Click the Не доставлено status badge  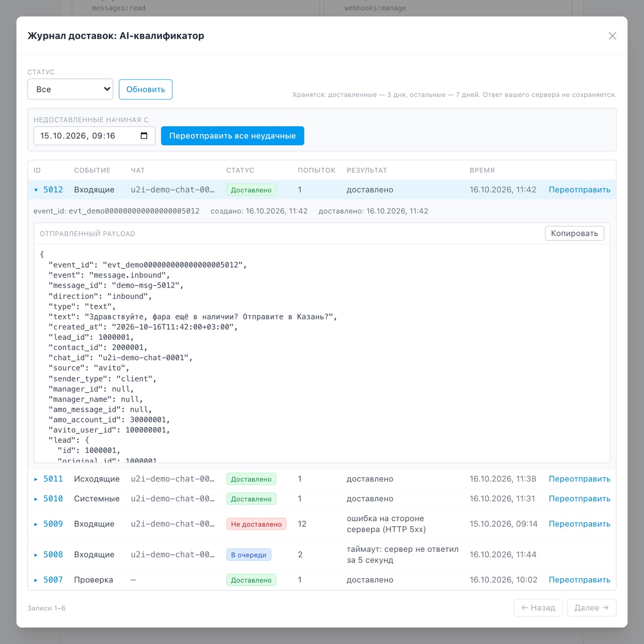(x=256, y=524)
